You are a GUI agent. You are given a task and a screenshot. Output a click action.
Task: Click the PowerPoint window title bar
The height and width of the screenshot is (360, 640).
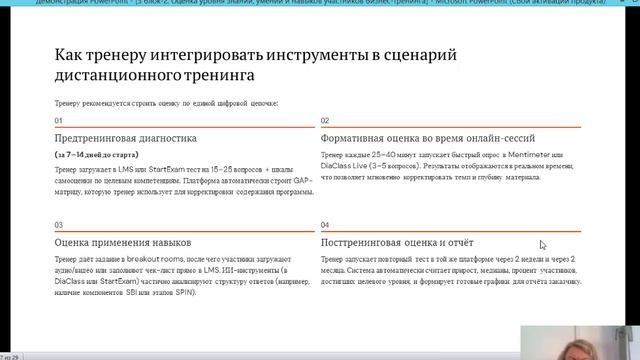pos(320,2)
